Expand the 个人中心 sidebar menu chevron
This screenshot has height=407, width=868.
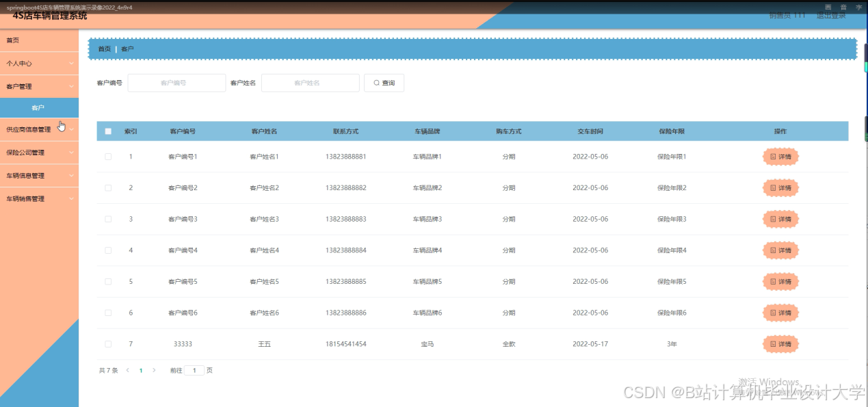(x=71, y=63)
